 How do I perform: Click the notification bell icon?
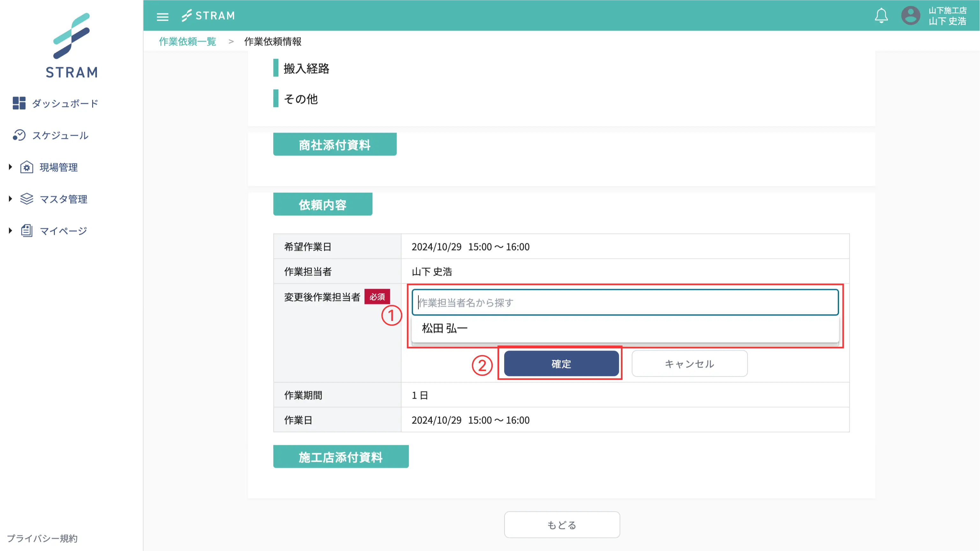point(881,16)
